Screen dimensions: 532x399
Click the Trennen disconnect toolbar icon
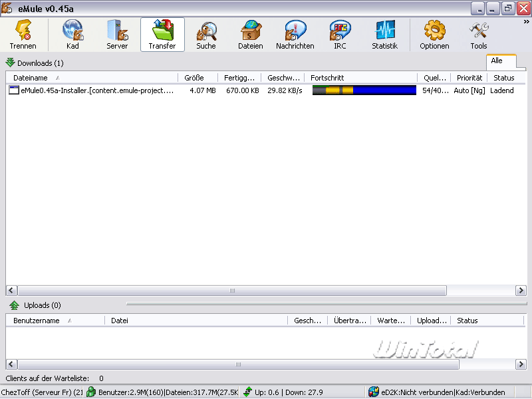pos(23,35)
